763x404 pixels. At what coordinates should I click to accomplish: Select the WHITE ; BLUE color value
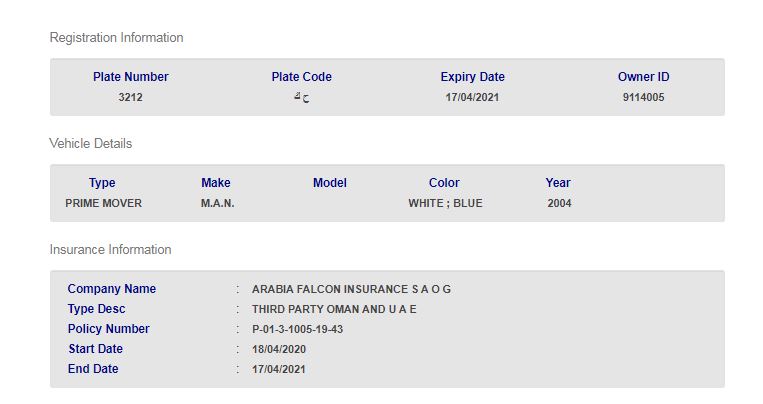pos(445,204)
